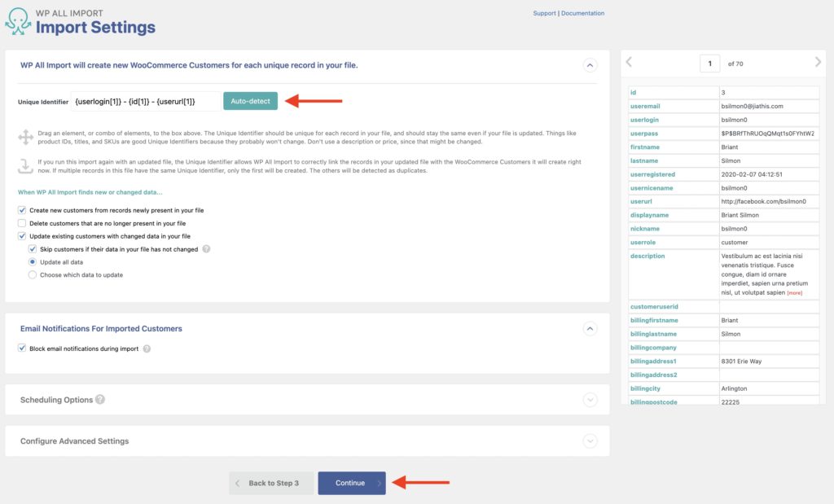834x504 pixels.
Task: Open help tooltip beside 'Skip customers' option
Action: [206, 249]
